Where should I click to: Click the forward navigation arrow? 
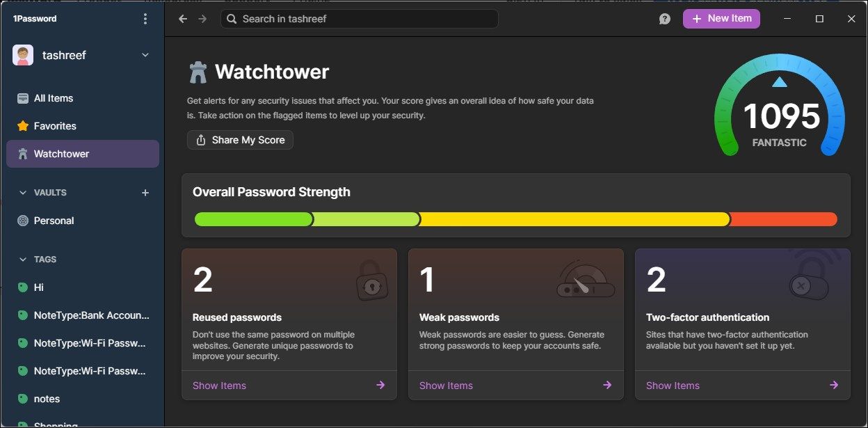pos(202,18)
